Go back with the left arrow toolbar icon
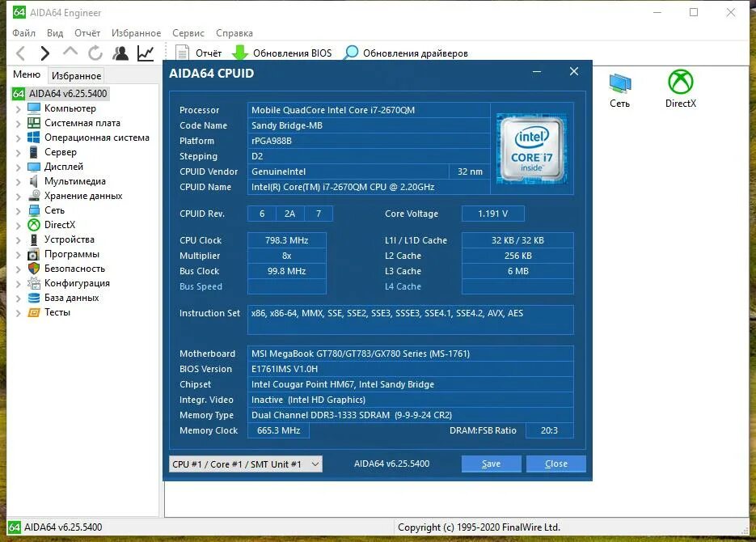This screenshot has width=756, height=542. point(20,53)
